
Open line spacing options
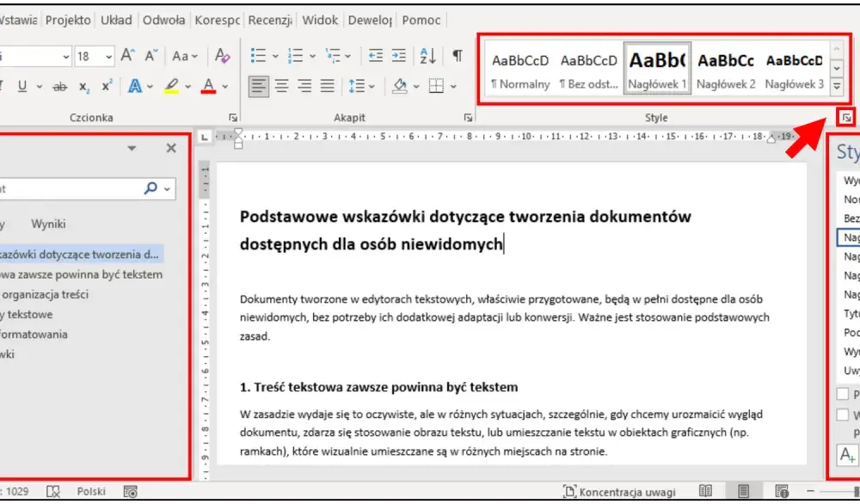click(361, 86)
